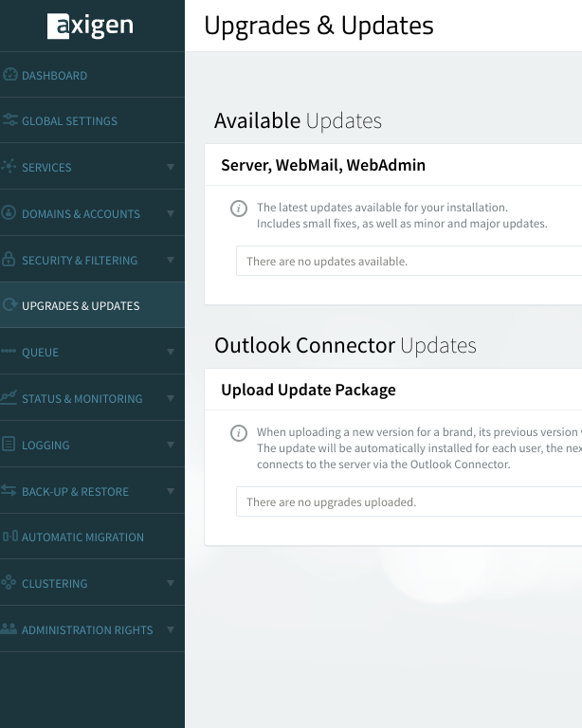The width and height of the screenshot is (582, 728).
Task: Click info icon under Upload Update Package
Action: click(239, 433)
